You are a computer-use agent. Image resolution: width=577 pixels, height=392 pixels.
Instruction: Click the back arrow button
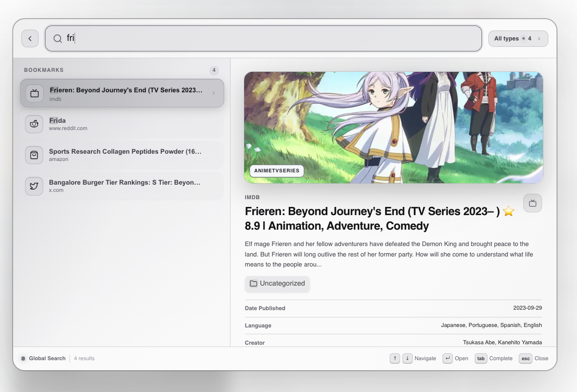click(x=30, y=39)
